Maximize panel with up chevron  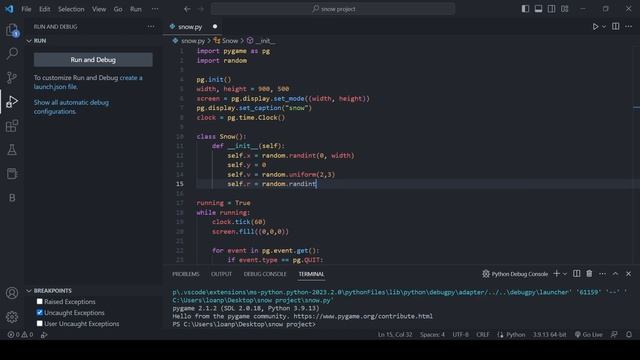(x=615, y=274)
